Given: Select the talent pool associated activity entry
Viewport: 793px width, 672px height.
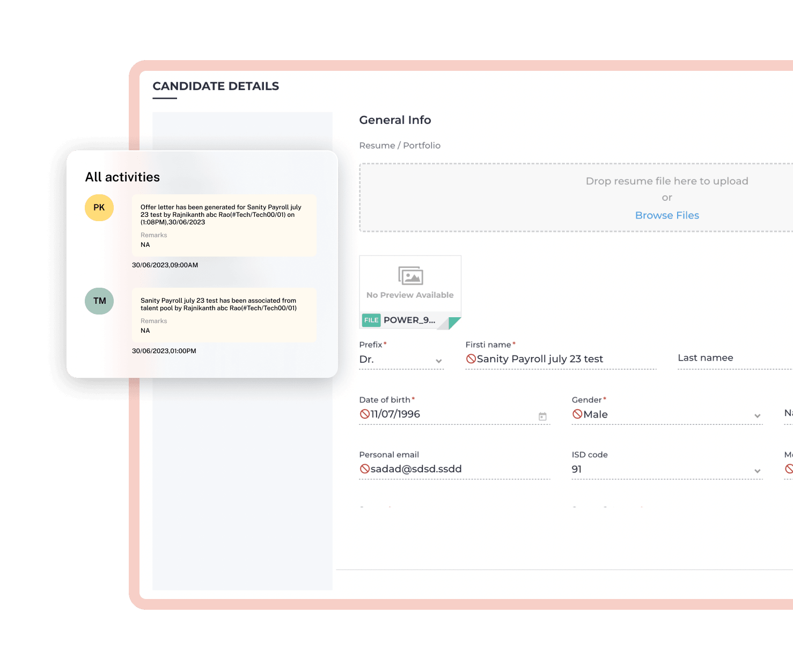Looking at the screenshot, I should [x=224, y=315].
